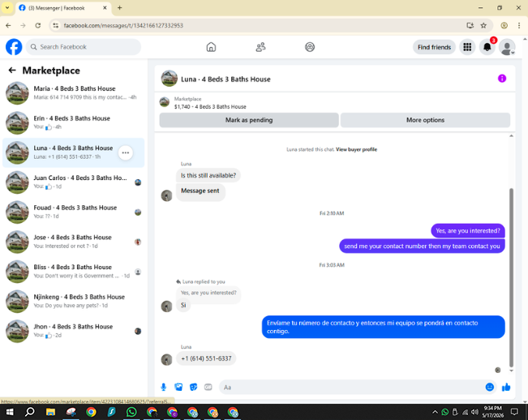Open the apps grid menu icon

click(x=467, y=47)
